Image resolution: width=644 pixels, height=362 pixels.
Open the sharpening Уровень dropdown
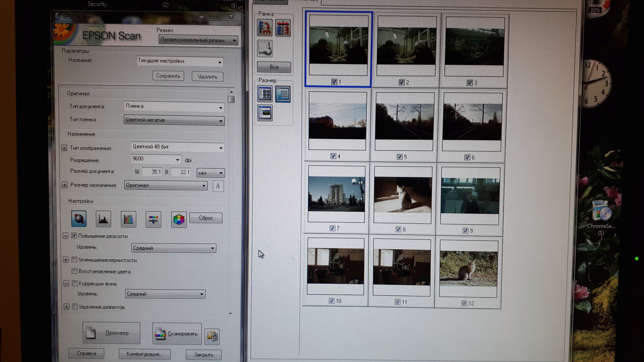[174, 248]
